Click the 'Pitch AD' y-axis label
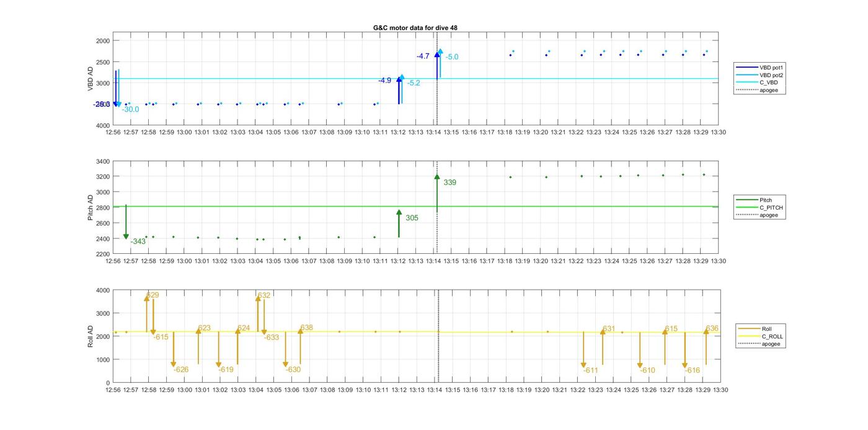 [x=91, y=208]
